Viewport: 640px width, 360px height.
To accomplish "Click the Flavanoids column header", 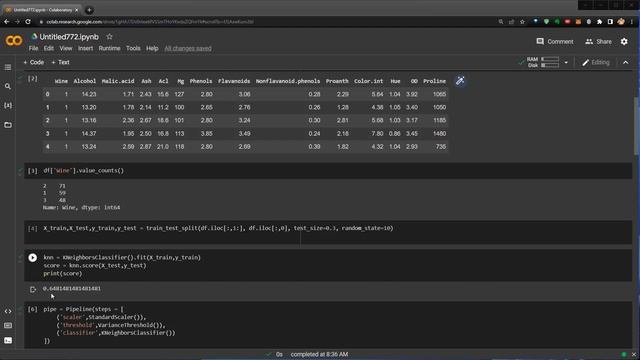I will tap(234, 81).
